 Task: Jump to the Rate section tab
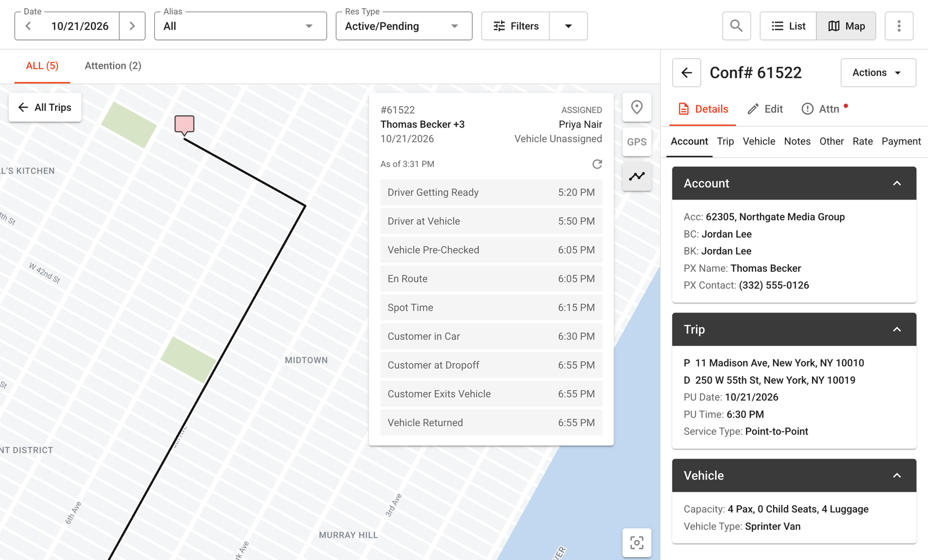click(x=862, y=141)
